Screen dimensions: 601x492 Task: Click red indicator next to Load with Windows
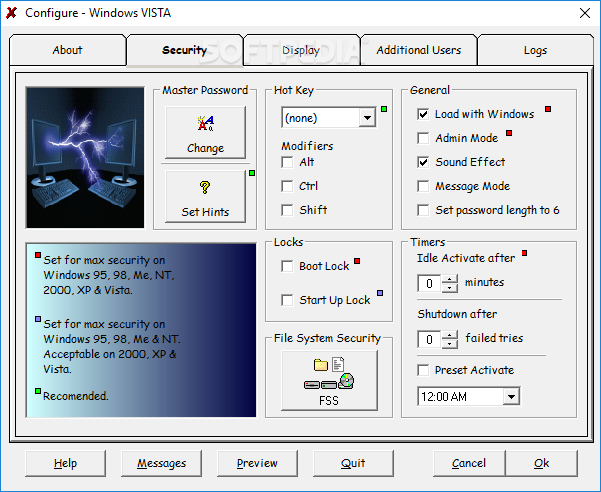[x=548, y=109]
